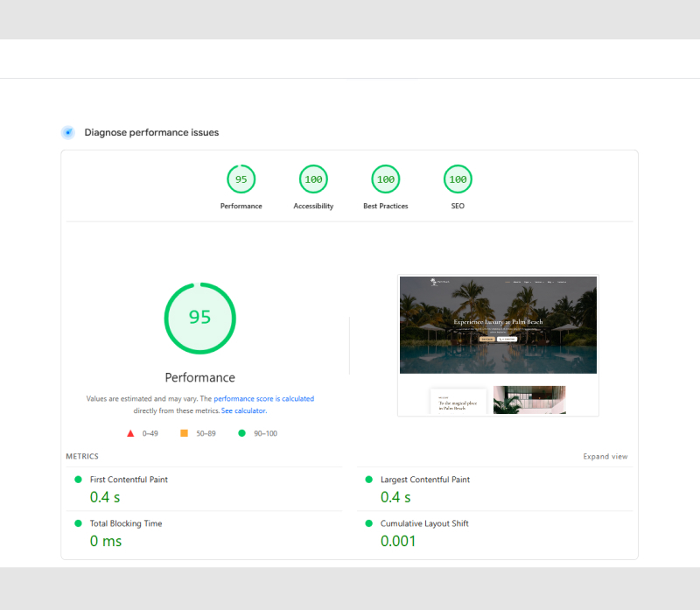Open the Best Practices score gauge
The width and height of the screenshot is (700, 610).
[x=385, y=179]
